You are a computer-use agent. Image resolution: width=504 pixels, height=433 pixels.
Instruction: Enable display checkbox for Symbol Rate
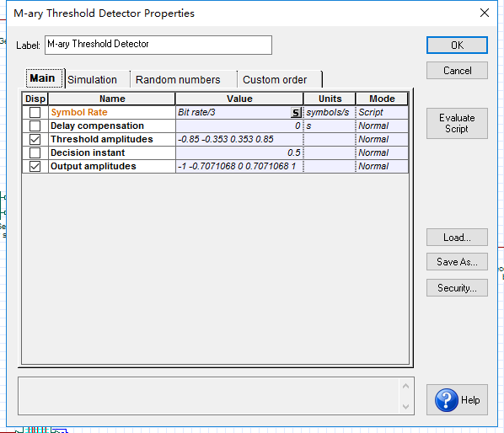[x=35, y=112]
